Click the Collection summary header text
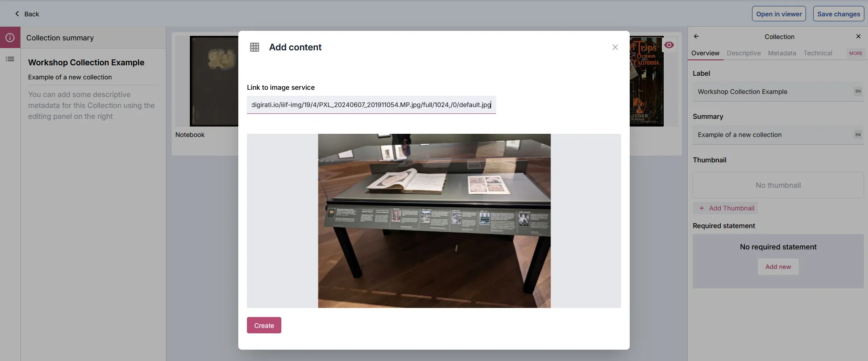This screenshot has height=361, width=868. click(60, 38)
